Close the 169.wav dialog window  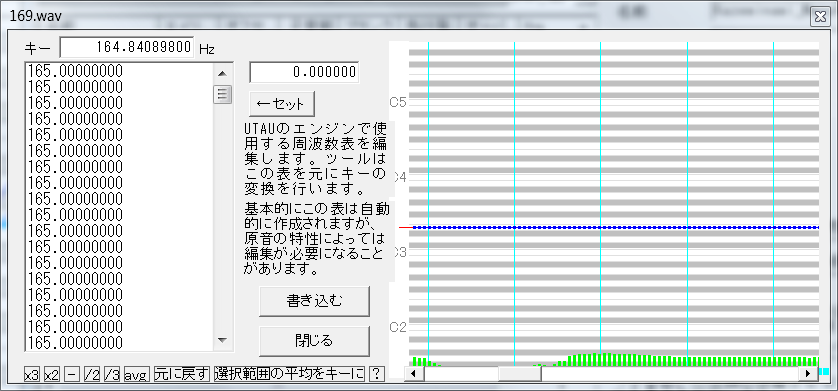coord(820,17)
